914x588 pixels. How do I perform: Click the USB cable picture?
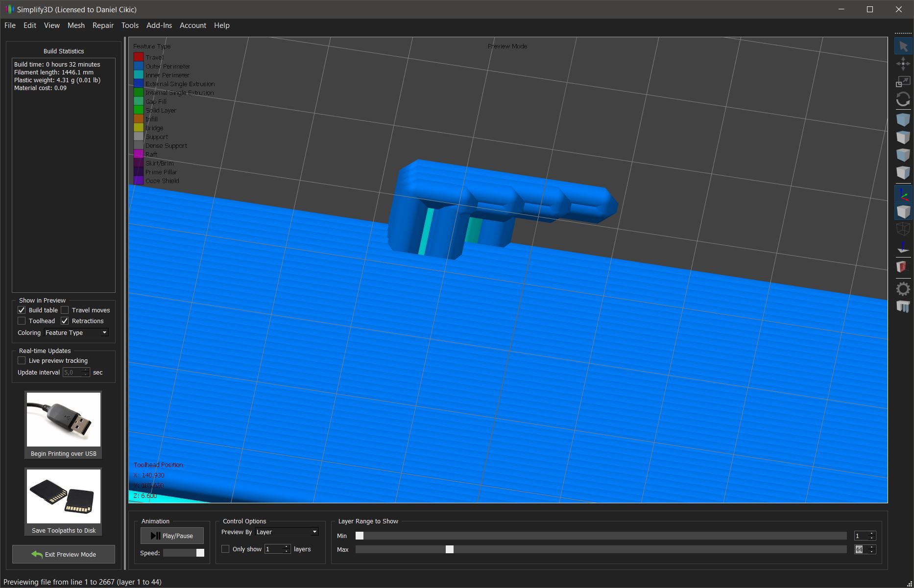tap(64, 420)
